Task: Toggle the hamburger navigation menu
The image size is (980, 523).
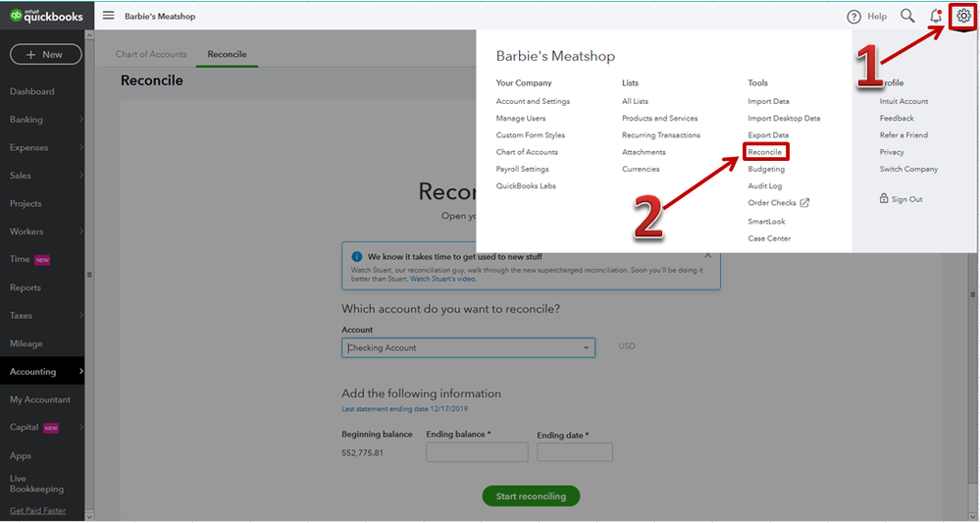Action: click(108, 15)
